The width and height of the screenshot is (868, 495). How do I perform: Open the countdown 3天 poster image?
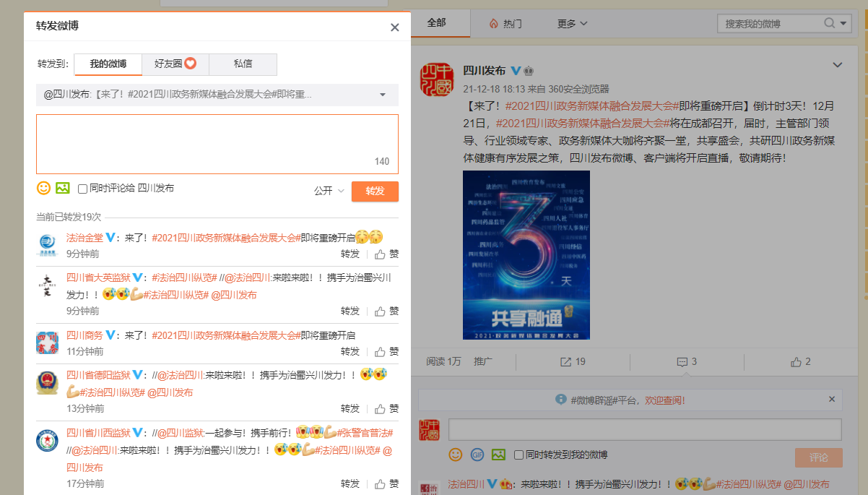(526, 255)
